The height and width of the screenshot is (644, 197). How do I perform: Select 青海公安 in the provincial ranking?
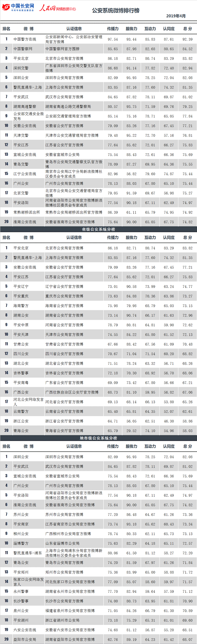pos(21,431)
